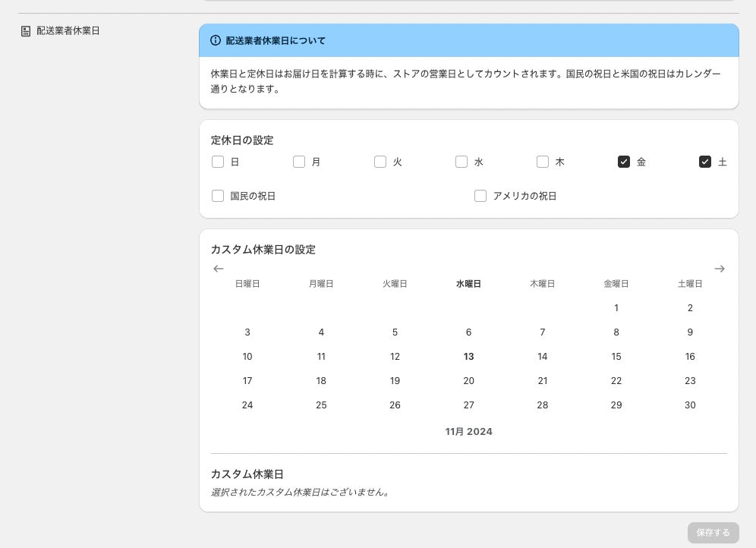Enable the 水 (Wednesday) checkbox
The width and height of the screenshot is (756, 548).
pos(461,162)
